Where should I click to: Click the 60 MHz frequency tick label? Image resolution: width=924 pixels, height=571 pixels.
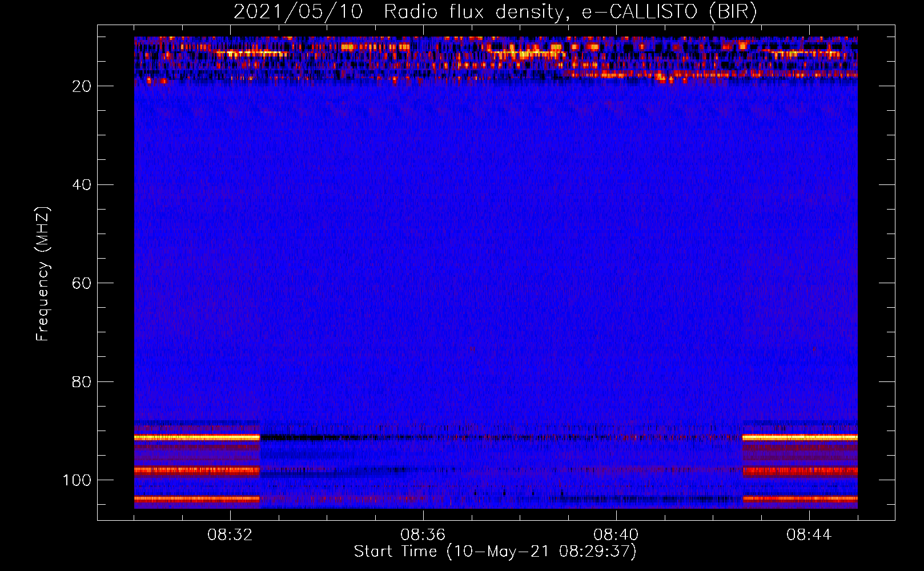click(x=82, y=283)
